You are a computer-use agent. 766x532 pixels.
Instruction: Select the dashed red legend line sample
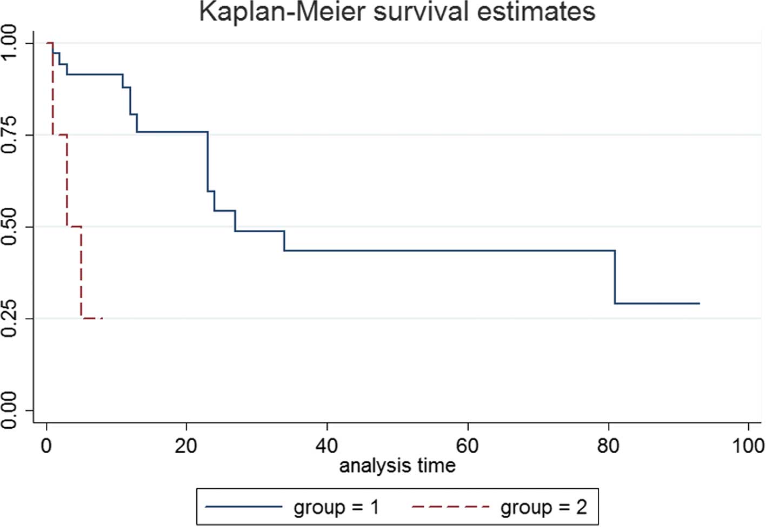coord(450,507)
